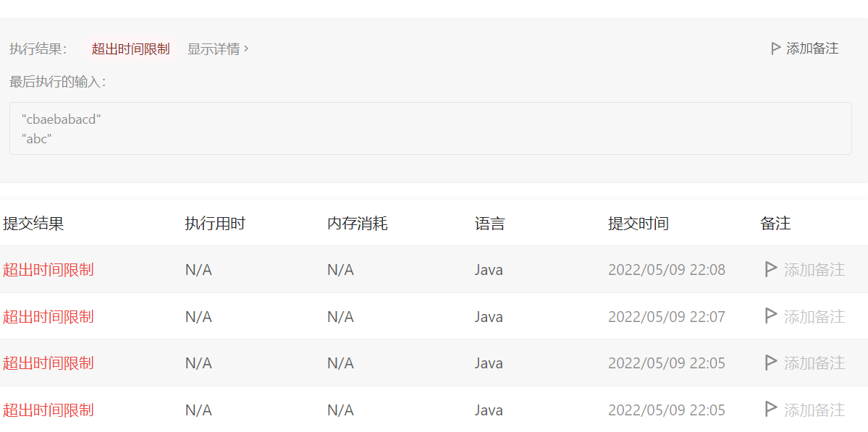Click flag icon in 22:08 submission row
Image resolution: width=868 pixels, height=432 pixels.
tap(771, 270)
